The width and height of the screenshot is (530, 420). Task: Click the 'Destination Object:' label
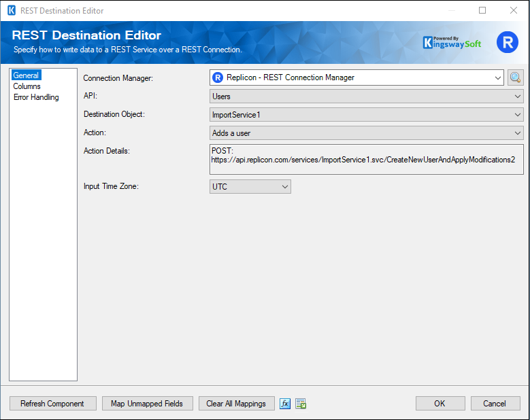tap(114, 114)
